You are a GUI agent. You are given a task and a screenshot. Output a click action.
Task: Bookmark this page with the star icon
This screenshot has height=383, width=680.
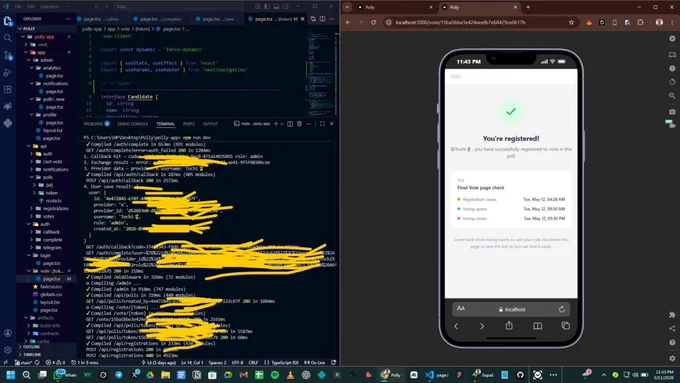571,22
